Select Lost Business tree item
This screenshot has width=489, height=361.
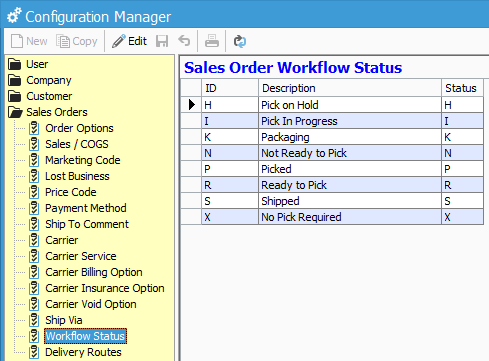[77, 176]
